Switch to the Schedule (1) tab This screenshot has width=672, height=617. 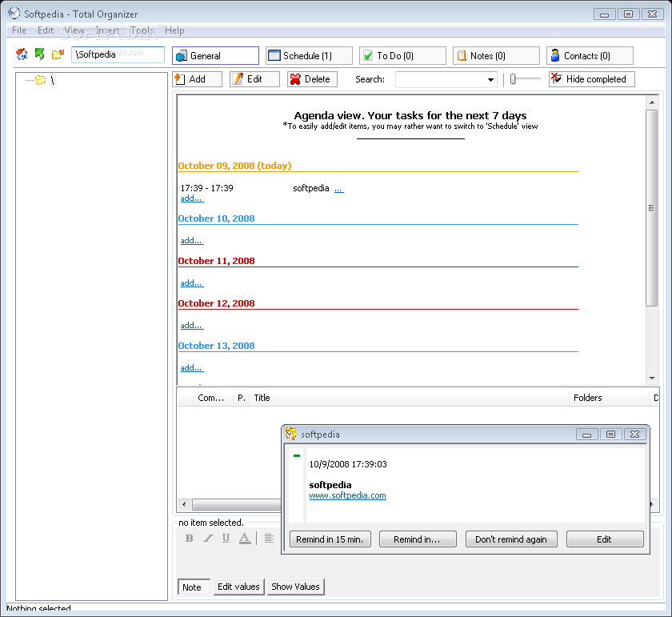pos(309,56)
